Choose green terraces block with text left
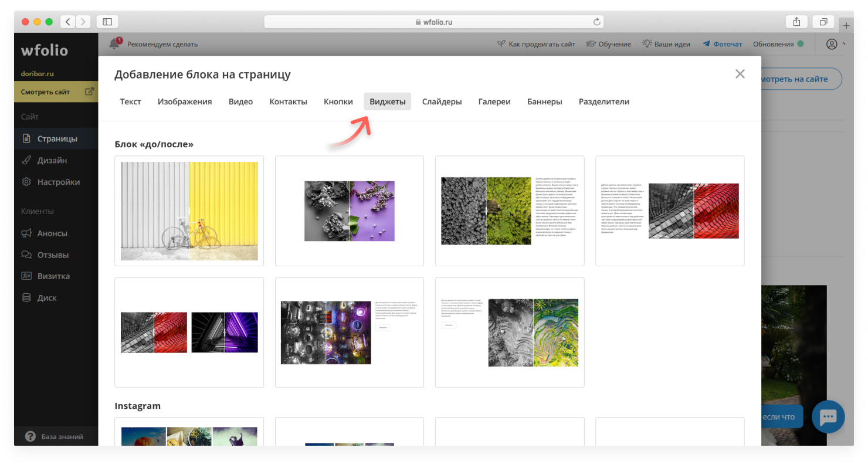Viewport: 868px width, 468px height. click(510, 333)
